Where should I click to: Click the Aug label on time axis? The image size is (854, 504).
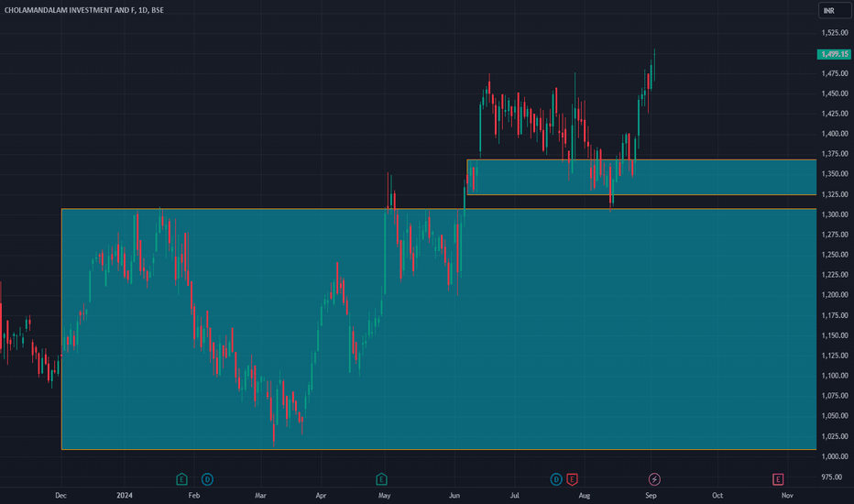point(585,495)
